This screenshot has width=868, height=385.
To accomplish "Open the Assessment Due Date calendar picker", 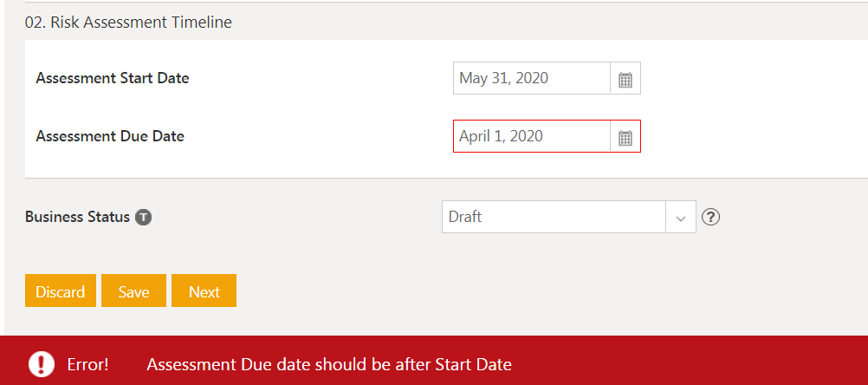I will pos(625,137).
